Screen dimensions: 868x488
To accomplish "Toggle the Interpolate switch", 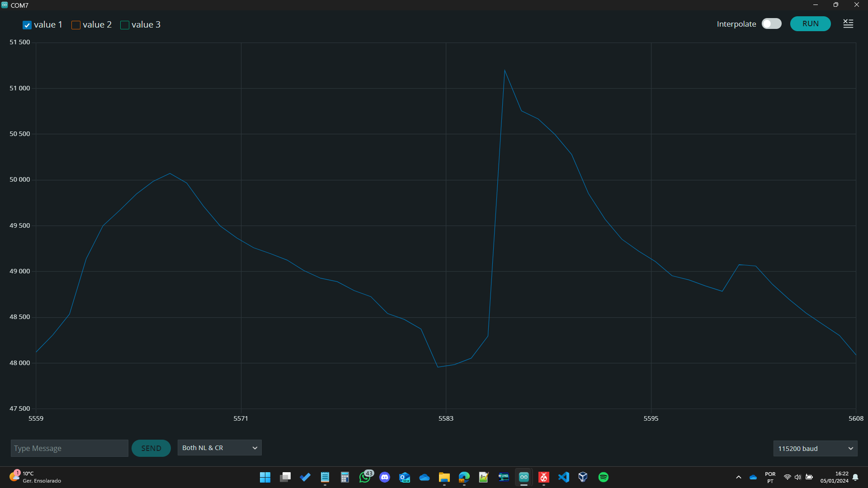I will coord(771,24).
